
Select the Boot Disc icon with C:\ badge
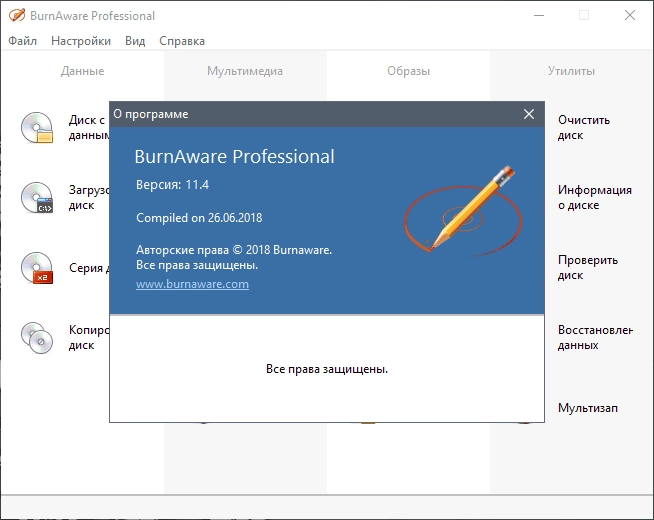(37, 197)
